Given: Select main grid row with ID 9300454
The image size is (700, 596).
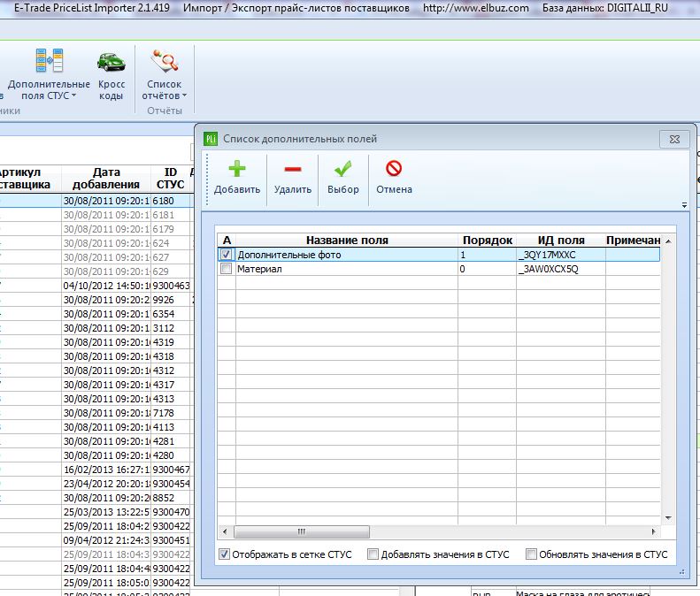Looking at the screenshot, I should tap(96, 484).
